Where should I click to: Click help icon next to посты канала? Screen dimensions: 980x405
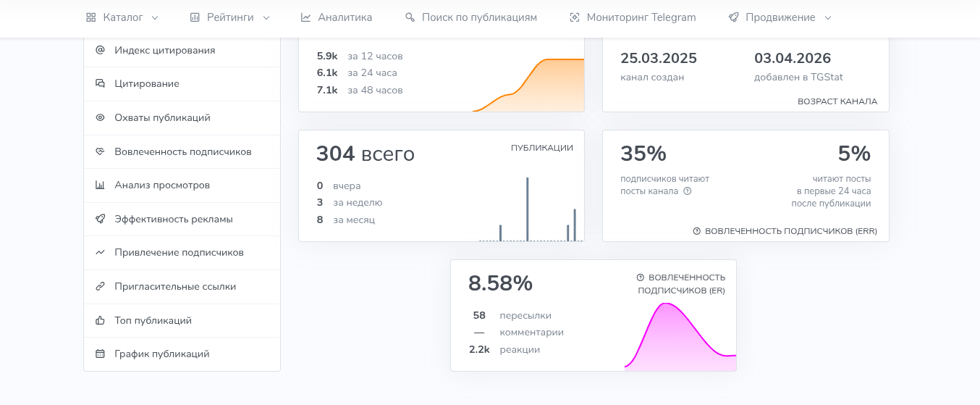(x=688, y=191)
